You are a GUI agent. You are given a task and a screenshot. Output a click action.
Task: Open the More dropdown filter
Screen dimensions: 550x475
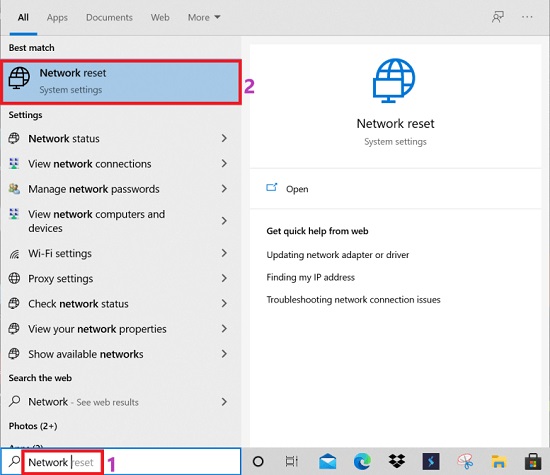pos(204,18)
